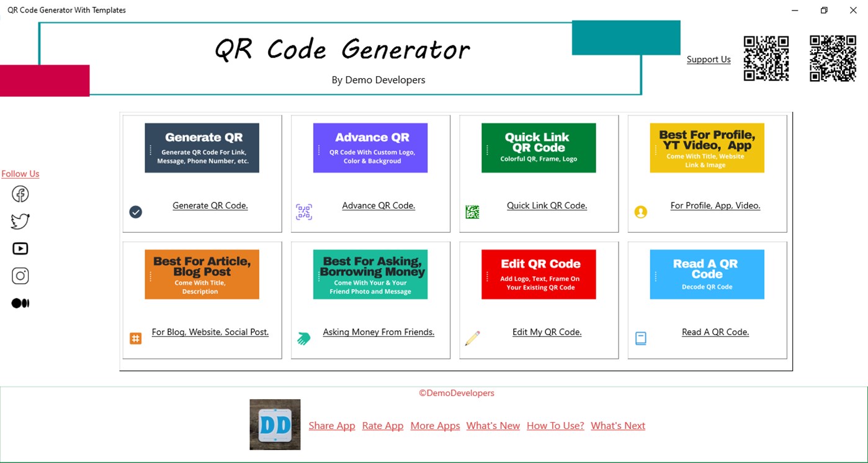Click the rightmost QR code in header
Screen dimensions: 868x463
point(833,58)
